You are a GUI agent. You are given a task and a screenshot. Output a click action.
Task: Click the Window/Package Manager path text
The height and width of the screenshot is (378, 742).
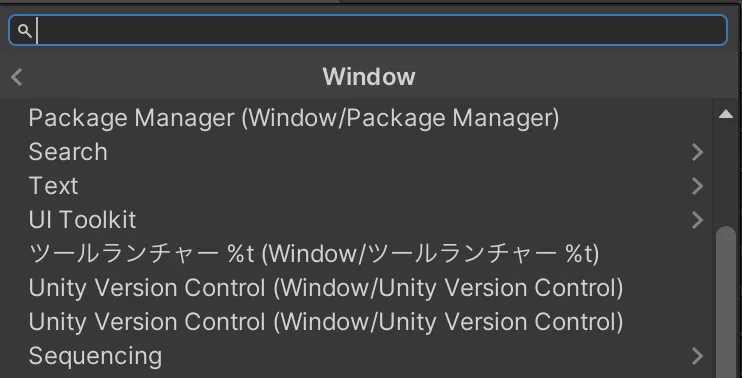click(400, 118)
